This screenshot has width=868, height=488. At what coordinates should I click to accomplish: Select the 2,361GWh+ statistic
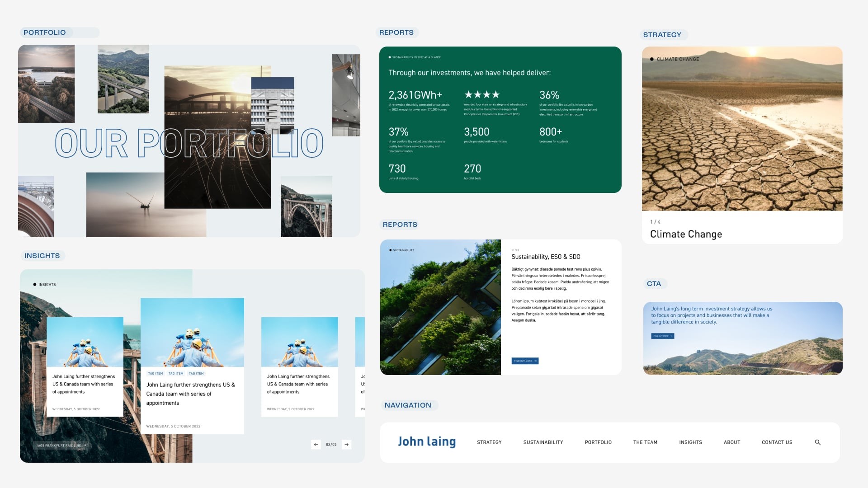pos(415,95)
